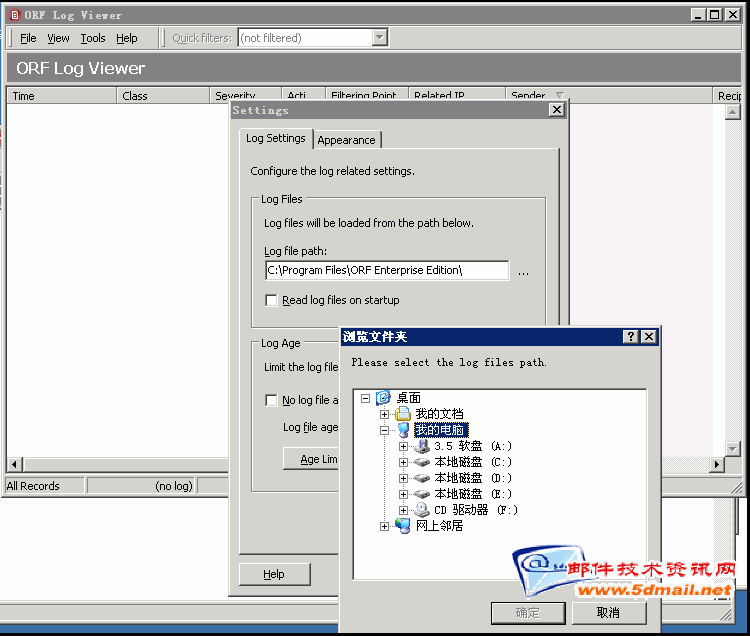Screen dimensions: 750x636
Task: Switch to the Appearance tab
Action: 346,140
